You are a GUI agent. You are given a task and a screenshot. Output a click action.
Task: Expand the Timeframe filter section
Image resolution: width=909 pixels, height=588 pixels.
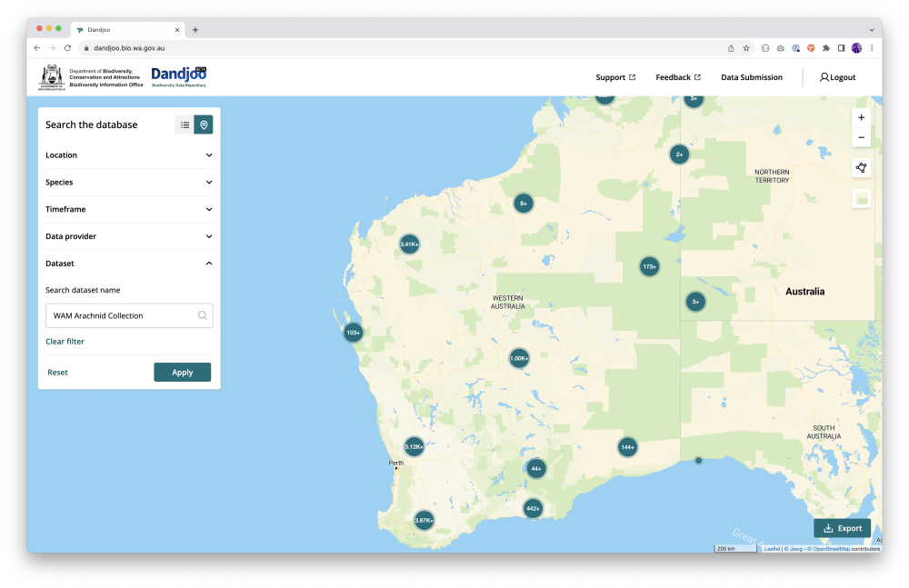tap(129, 209)
